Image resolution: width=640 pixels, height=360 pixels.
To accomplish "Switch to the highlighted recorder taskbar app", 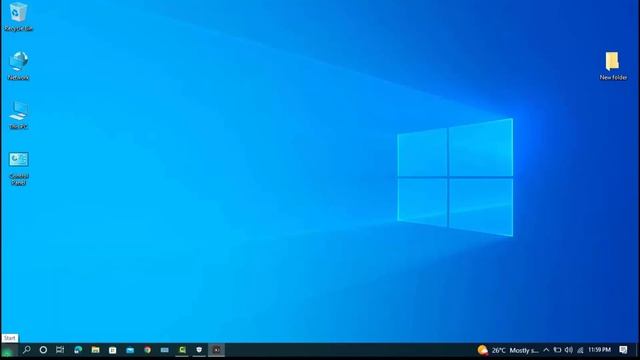I will [x=216, y=350].
